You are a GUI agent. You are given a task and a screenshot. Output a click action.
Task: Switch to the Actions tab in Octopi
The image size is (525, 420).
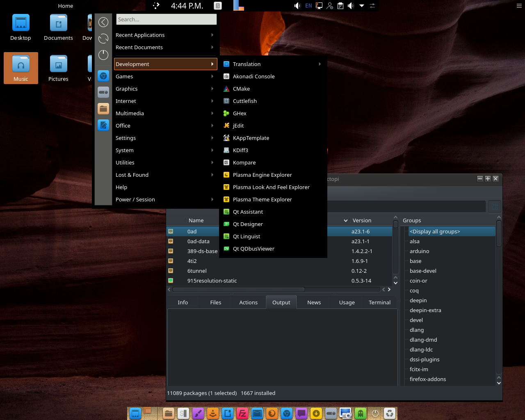point(249,302)
